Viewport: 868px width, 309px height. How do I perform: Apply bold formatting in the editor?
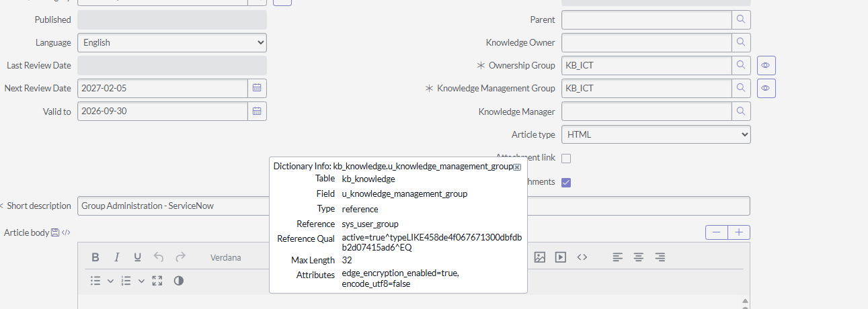click(x=95, y=257)
